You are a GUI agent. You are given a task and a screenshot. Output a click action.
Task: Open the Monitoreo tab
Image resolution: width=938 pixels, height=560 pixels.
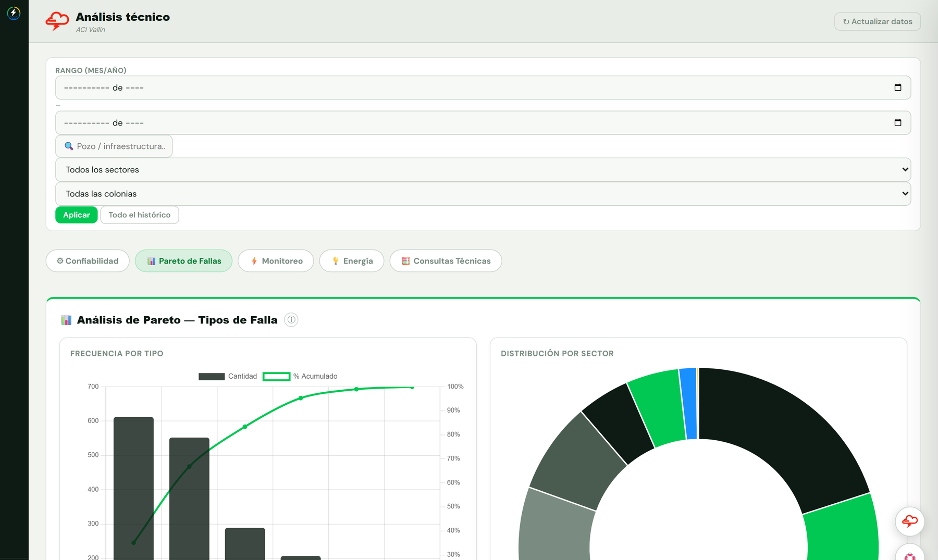(276, 261)
